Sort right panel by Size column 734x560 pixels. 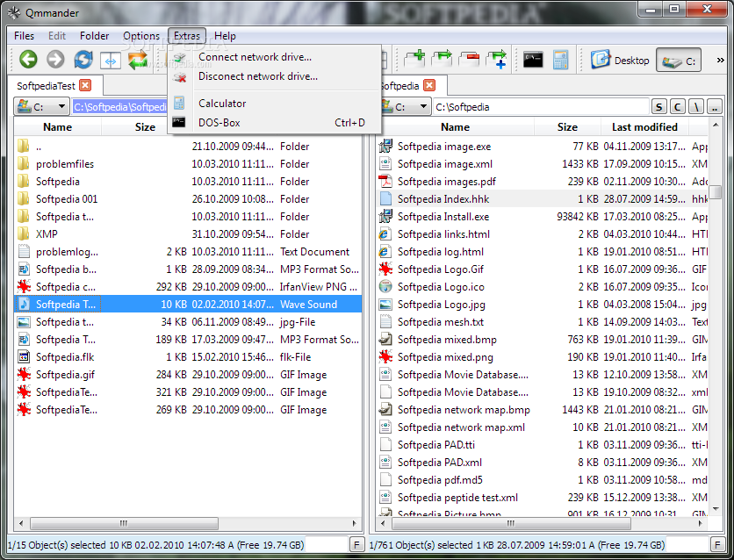pos(567,127)
